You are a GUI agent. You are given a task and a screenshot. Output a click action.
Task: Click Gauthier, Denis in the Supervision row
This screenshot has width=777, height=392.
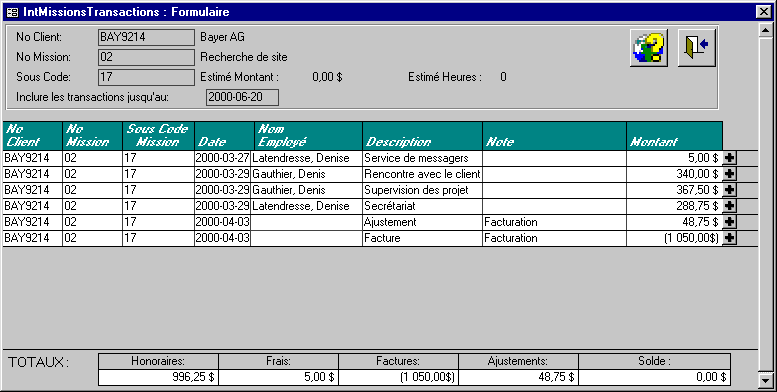(306, 190)
